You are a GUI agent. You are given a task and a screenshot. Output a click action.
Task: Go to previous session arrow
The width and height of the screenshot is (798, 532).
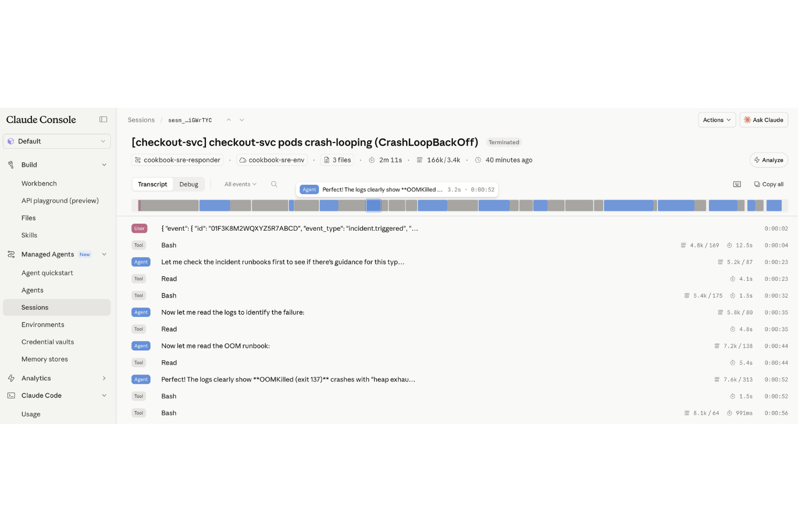229,120
